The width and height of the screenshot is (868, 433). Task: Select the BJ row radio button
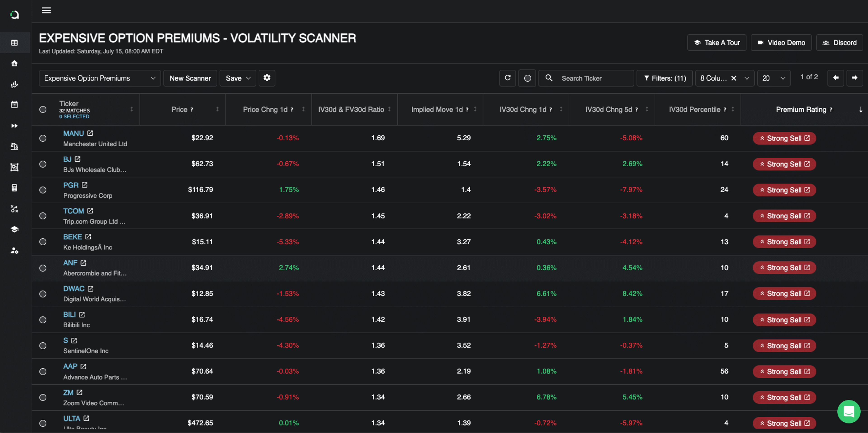click(x=43, y=164)
